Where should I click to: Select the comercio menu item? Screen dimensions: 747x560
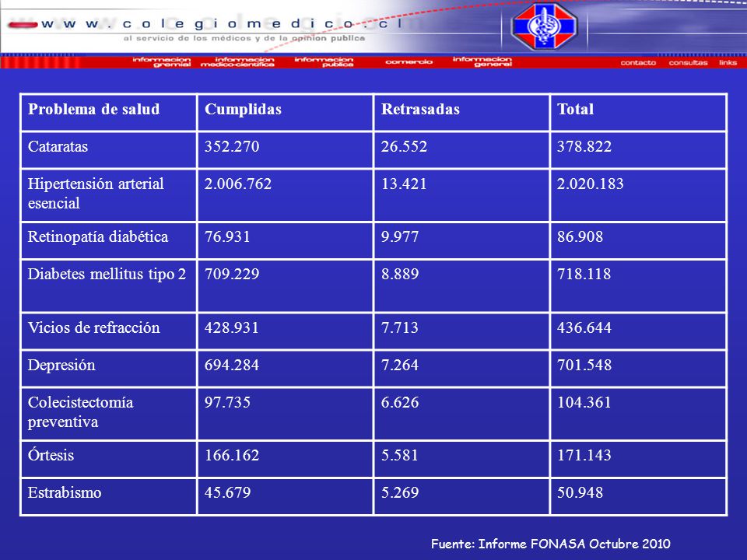point(409,61)
